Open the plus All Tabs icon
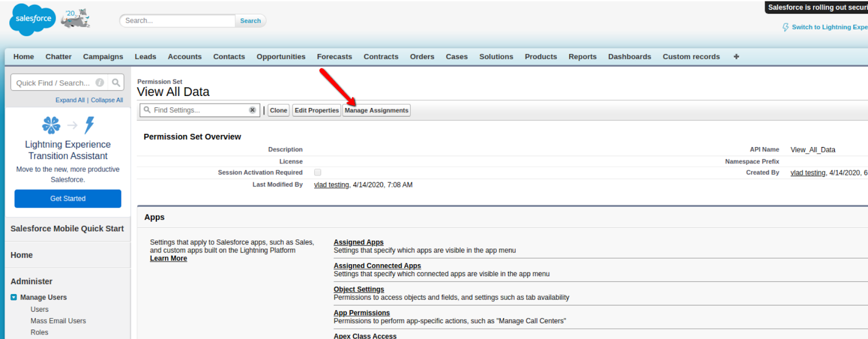Image resolution: width=868 pixels, height=339 pixels. 736,56
